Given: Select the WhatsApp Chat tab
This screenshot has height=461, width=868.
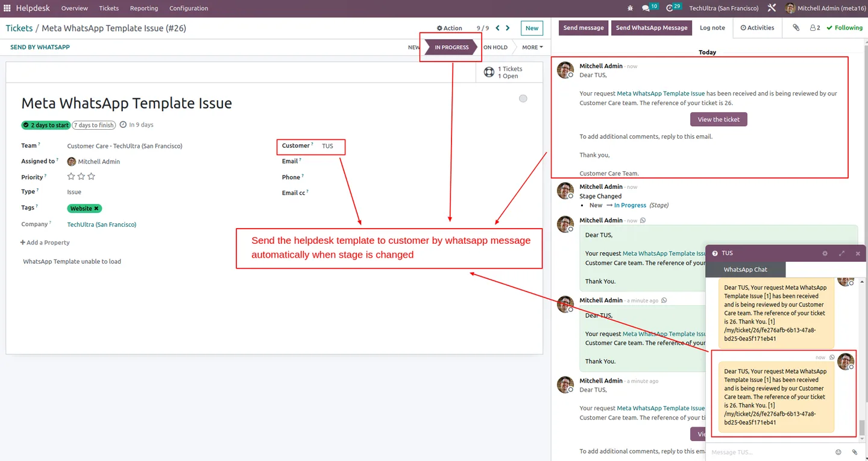Looking at the screenshot, I should (x=745, y=270).
